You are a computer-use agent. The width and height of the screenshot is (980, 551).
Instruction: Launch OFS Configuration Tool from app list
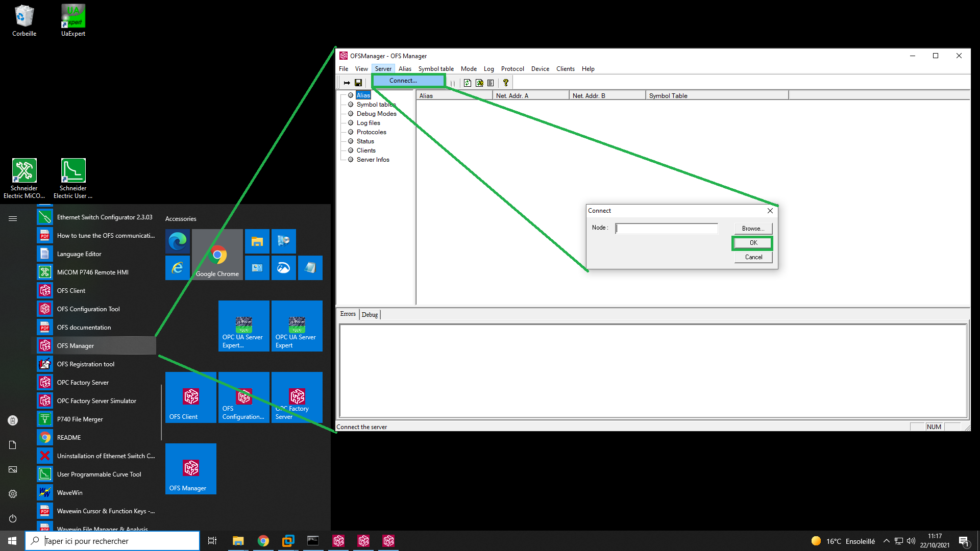click(x=96, y=309)
